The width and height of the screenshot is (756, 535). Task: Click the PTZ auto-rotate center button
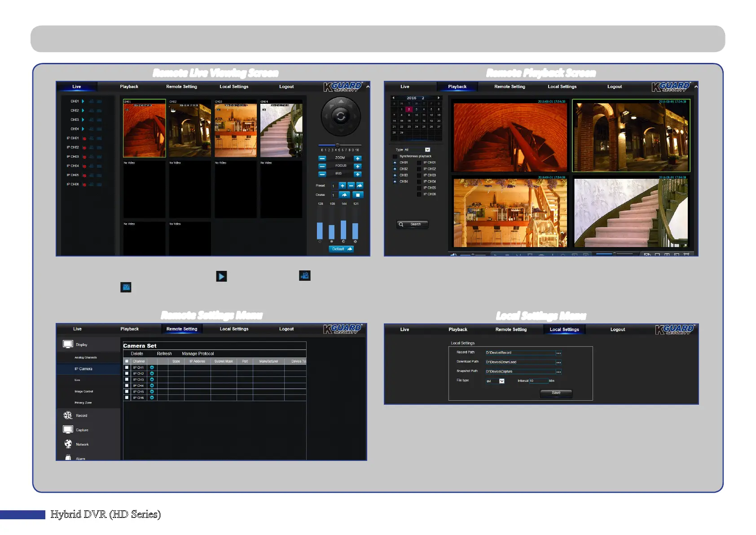[x=341, y=117]
